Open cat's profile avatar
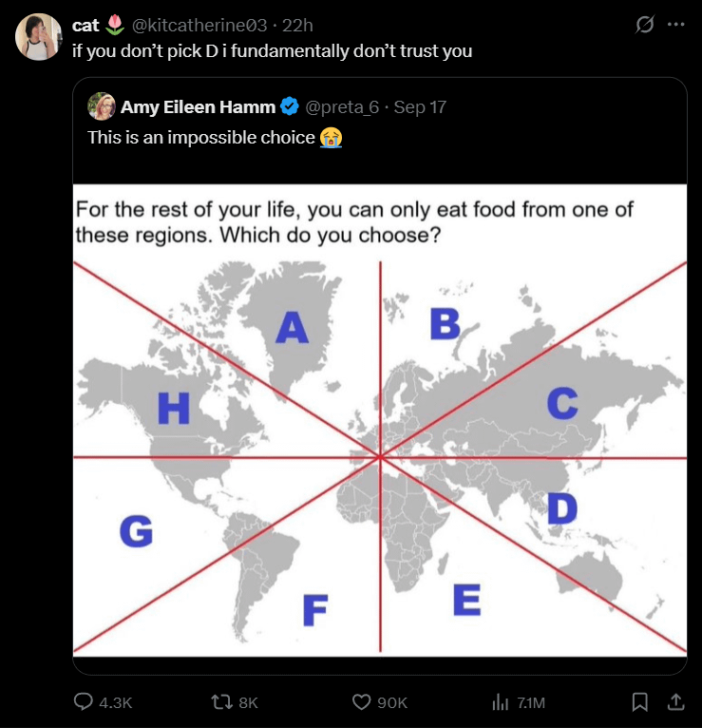The height and width of the screenshot is (728, 702). coord(39,37)
